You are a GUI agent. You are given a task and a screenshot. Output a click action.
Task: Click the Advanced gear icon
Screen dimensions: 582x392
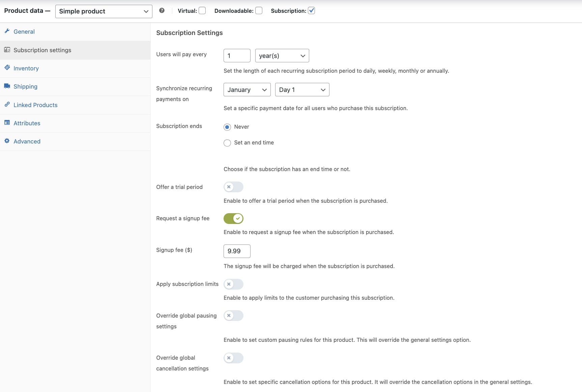click(x=7, y=141)
